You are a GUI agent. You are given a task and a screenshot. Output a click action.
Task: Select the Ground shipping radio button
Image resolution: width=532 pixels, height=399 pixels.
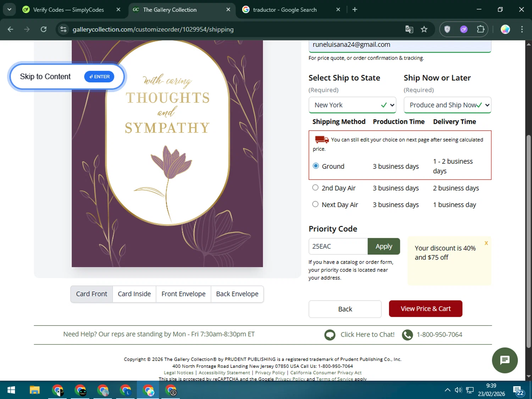click(x=316, y=166)
